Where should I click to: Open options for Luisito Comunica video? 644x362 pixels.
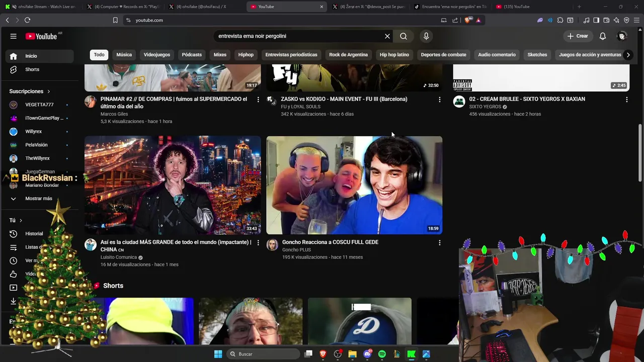(x=258, y=243)
